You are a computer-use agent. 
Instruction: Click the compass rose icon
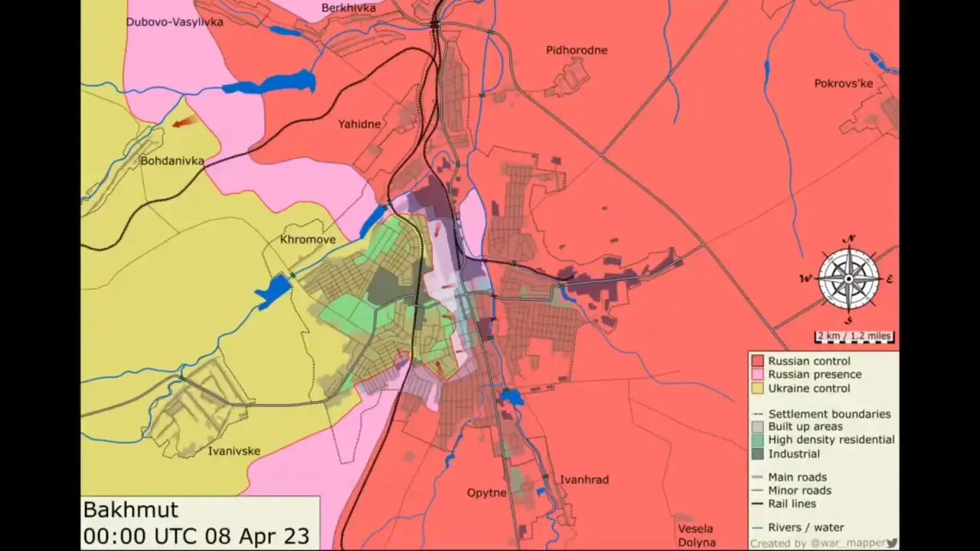coord(850,279)
